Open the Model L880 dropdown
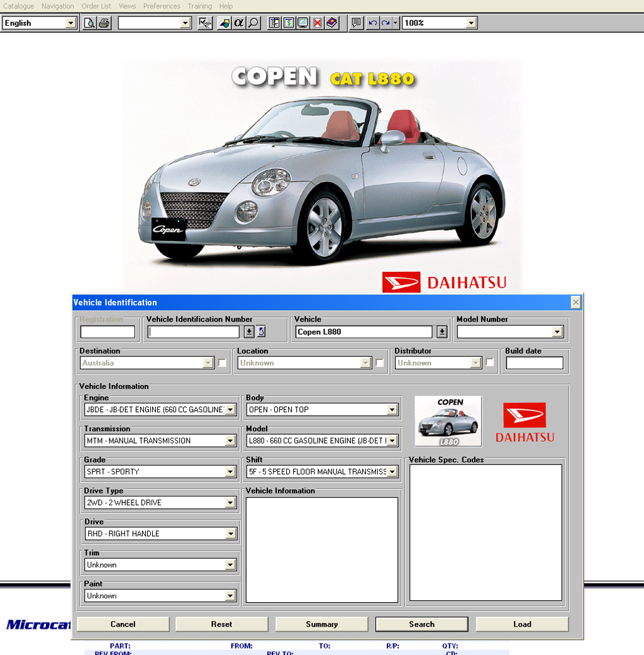 [392, 440]
